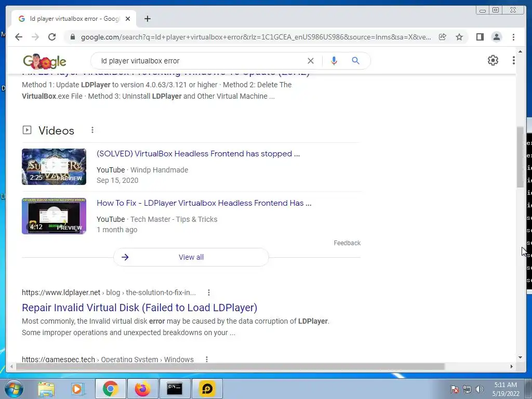Image resolution: width=532 pixels, height=399 pixels.
Task: Open Google quick settings gear
Action: point(493,60)
